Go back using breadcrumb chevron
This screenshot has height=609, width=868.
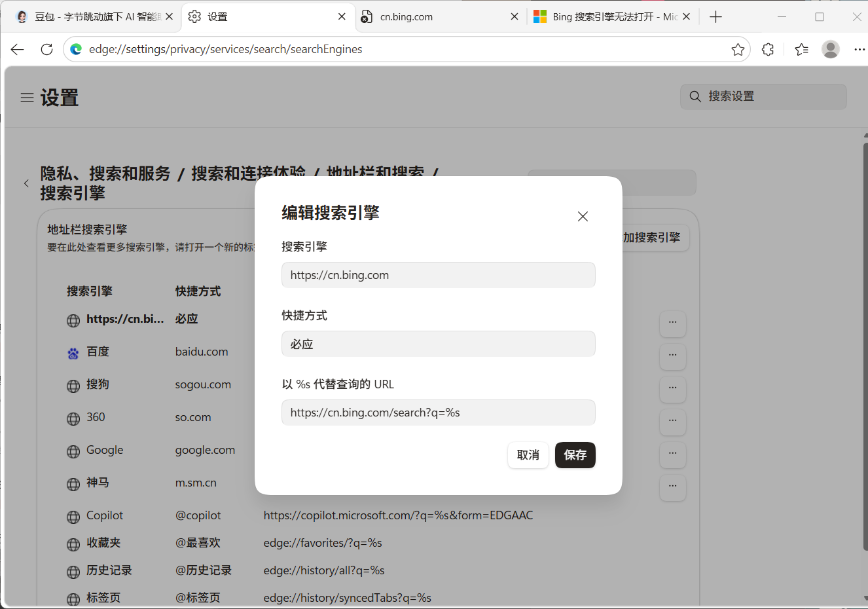[x=26, y=183]
